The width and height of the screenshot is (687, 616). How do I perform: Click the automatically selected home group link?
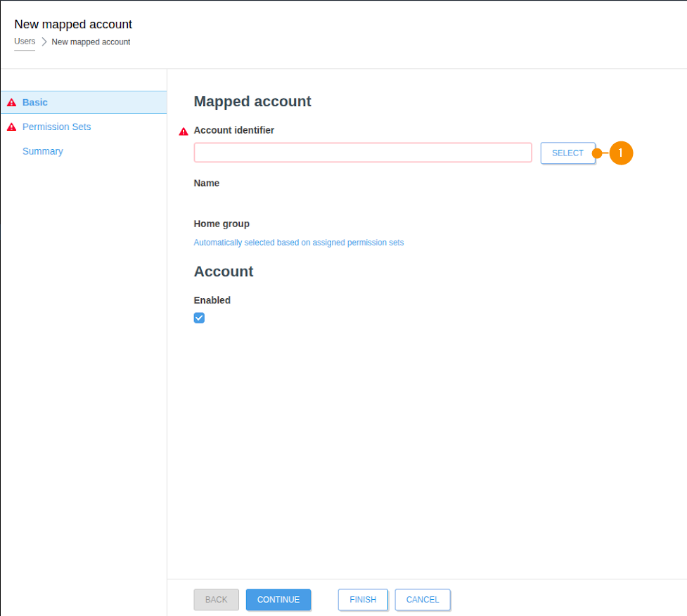pyautogui.click(x=298, y=243)
